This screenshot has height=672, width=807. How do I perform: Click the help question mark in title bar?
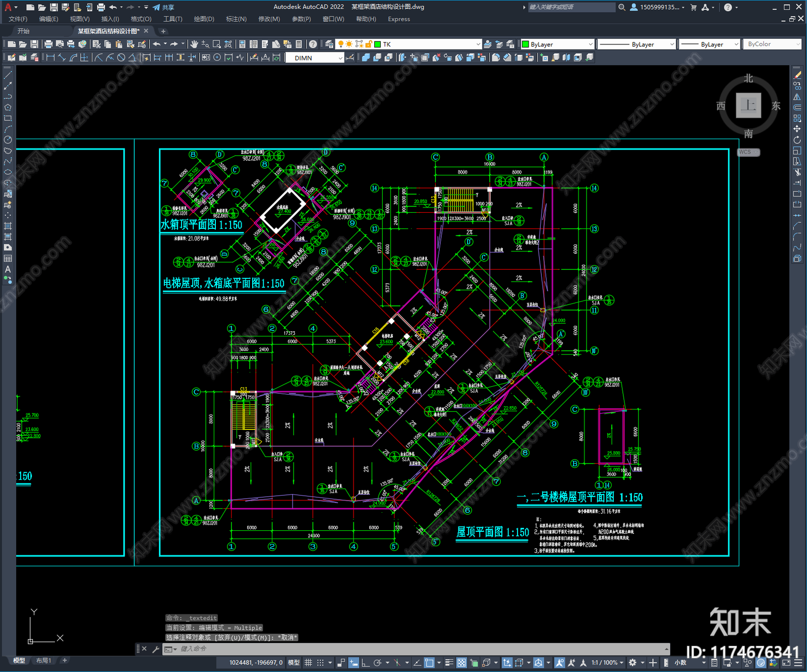click(728, 7)
